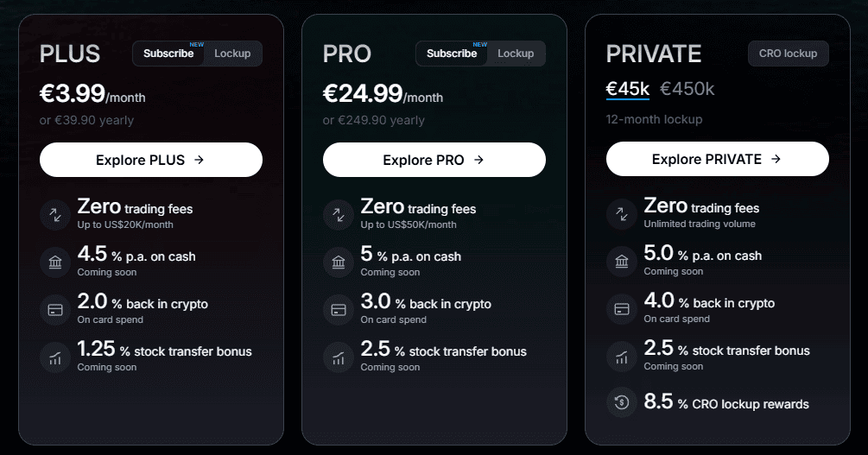Switch PLUS plan to Lockup option
The image size is (868, 455).
pos(232,54)
